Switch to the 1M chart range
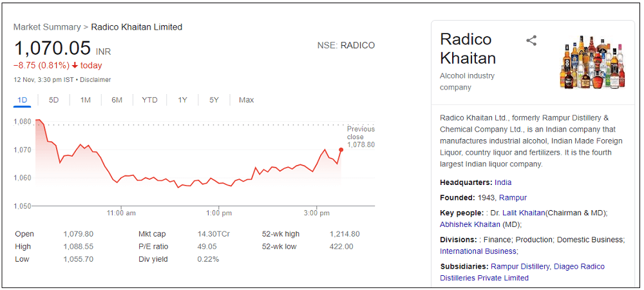This screenshot has height=290, width=644. pos(86,100)
